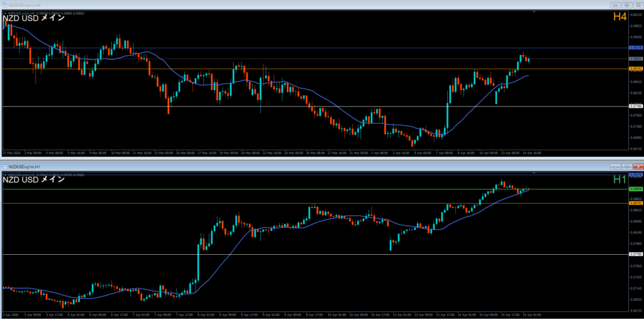
Task: Activate the NZDUSD H1 window title bar
Action: tap(314, 166)
